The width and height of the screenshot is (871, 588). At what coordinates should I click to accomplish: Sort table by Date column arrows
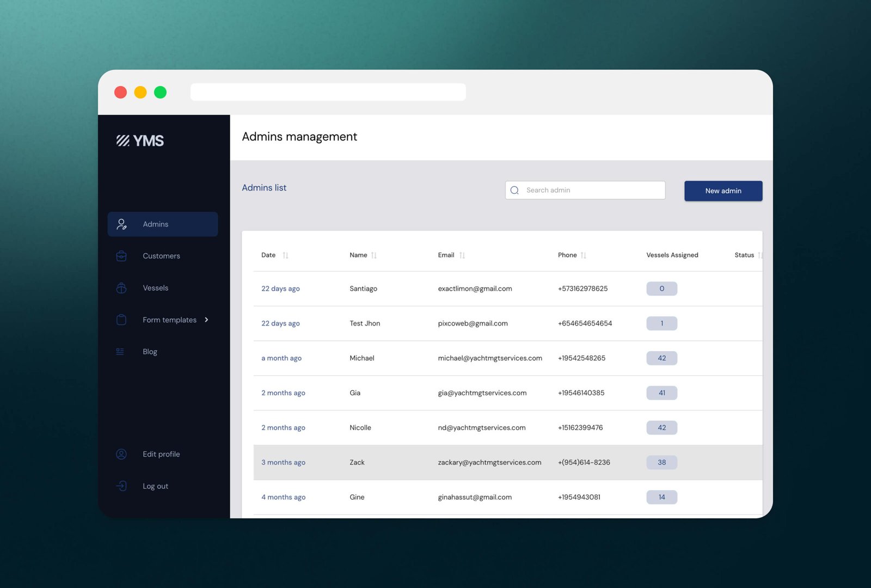[285, 255]
